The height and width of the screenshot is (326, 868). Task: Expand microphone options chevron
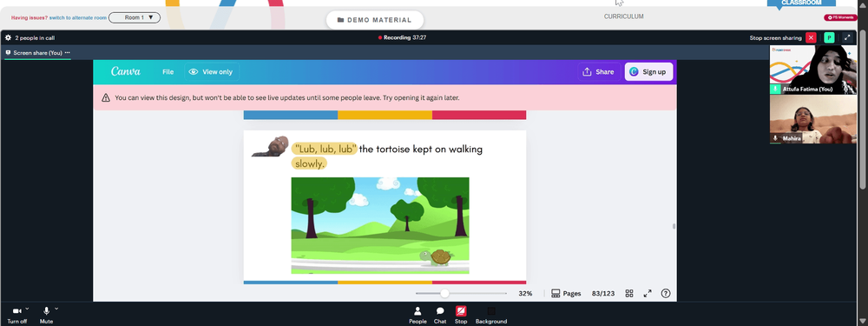coord(56,309)
